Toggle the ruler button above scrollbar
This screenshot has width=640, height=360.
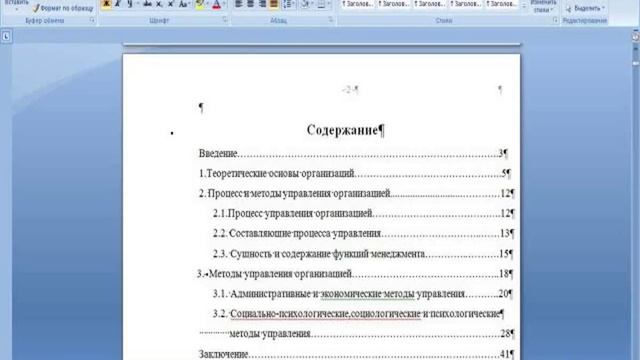coord(636,36)
